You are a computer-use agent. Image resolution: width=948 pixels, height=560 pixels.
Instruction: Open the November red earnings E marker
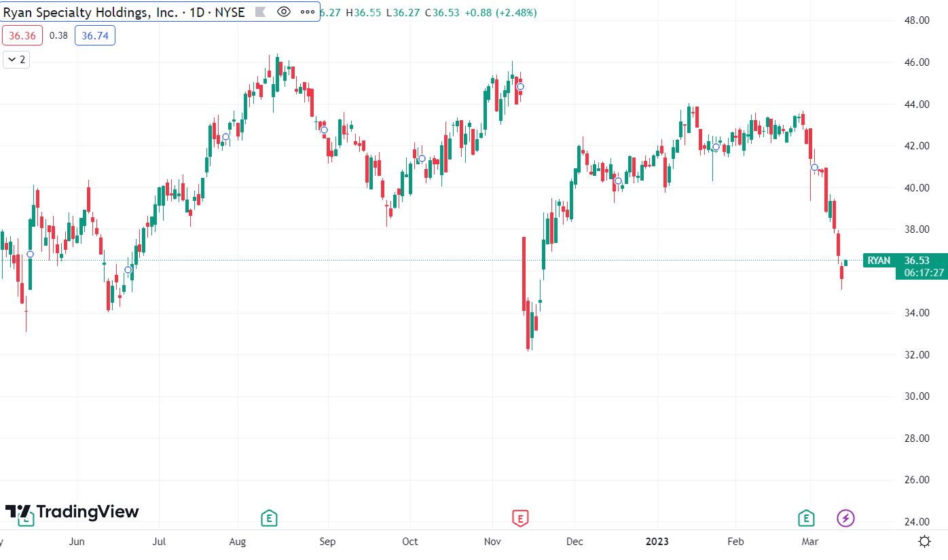[519, 519]
